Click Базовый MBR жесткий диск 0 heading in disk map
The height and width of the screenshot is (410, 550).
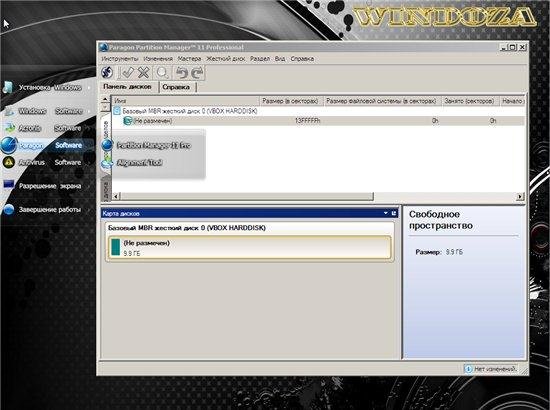187,228
